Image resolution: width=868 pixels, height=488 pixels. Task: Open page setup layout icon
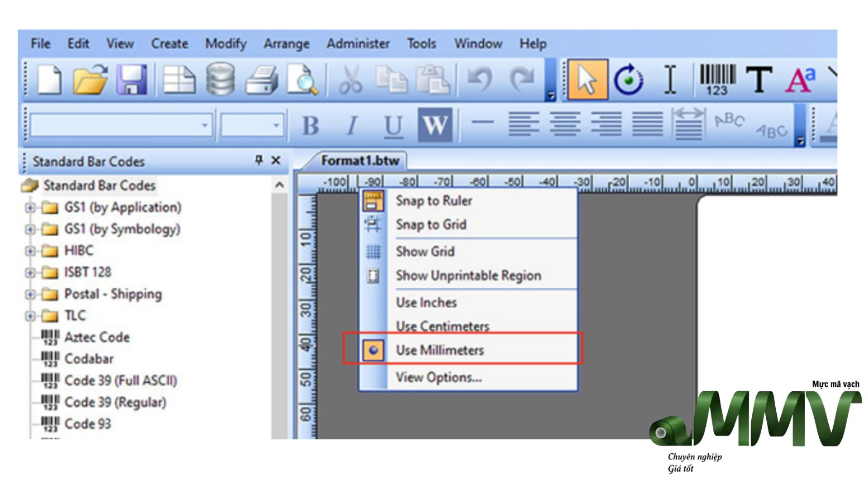179,80
